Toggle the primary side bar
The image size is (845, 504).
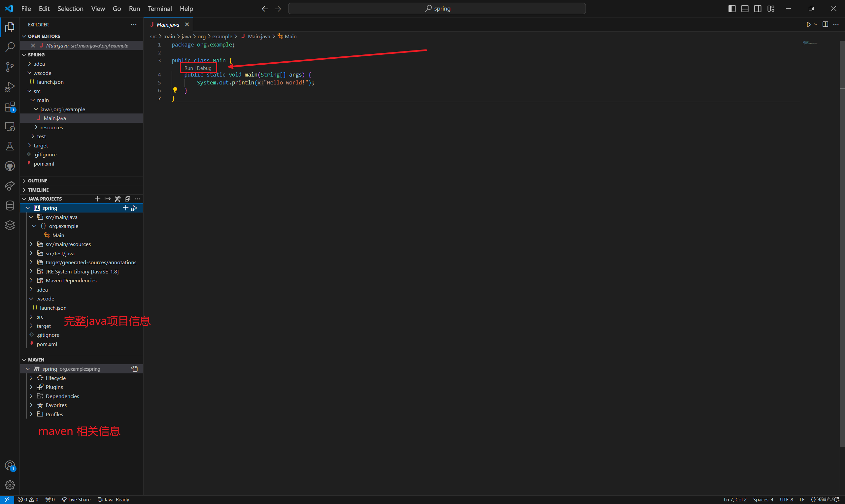tap(732, 9)
